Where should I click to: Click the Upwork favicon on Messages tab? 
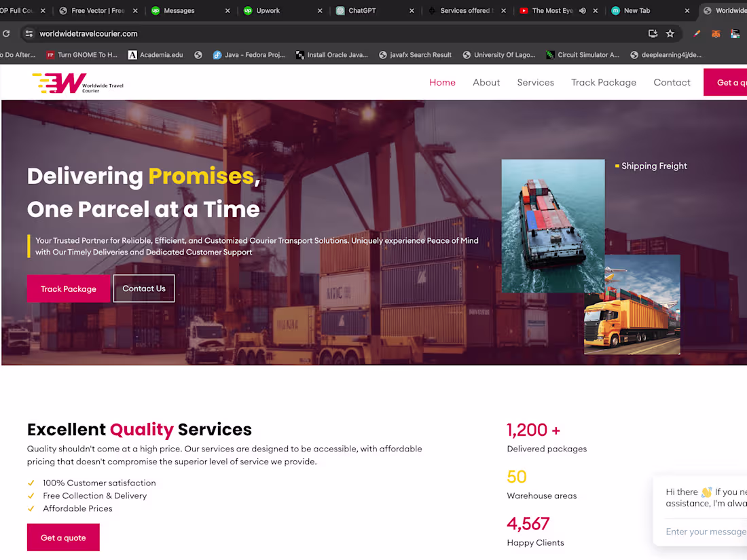click(x=156, y=10)
